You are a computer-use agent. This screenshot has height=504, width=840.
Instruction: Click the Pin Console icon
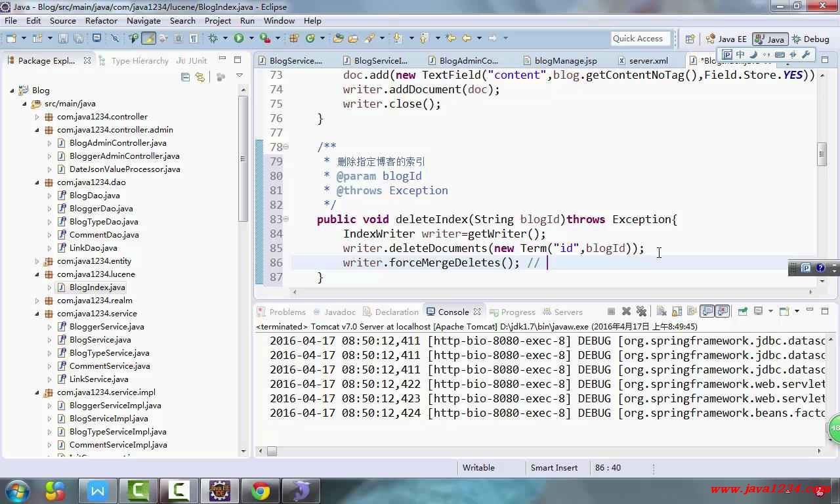[742, 312]
